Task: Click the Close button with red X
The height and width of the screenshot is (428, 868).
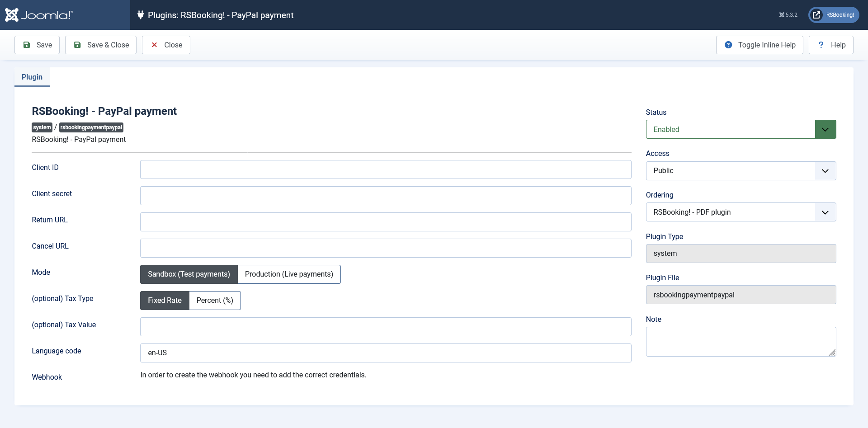Action: (166, 45)
